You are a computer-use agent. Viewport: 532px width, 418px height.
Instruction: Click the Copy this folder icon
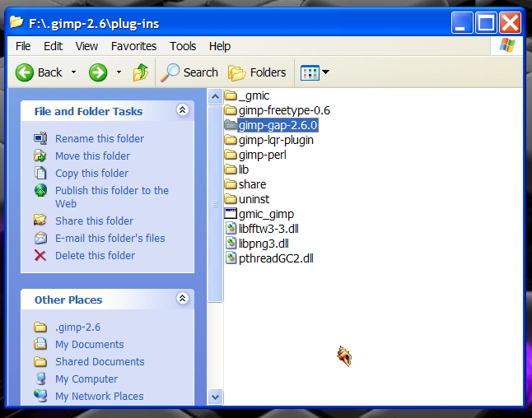point(40,173)
